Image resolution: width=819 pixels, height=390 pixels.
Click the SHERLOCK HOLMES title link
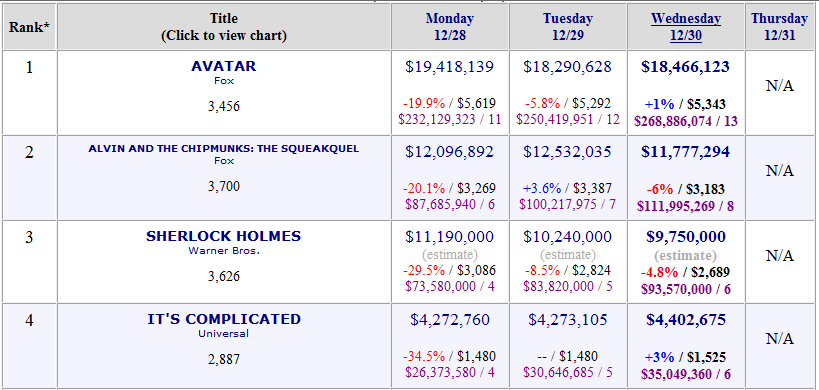pyautogui.click(x=224, y=236)
